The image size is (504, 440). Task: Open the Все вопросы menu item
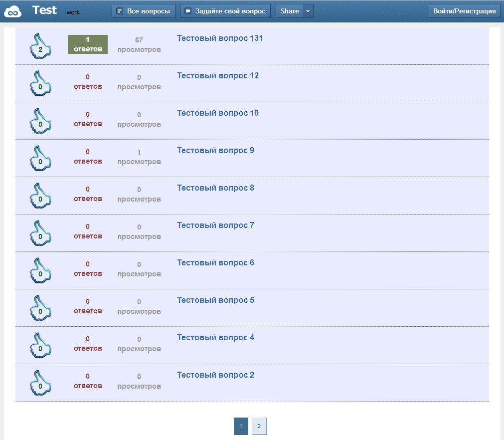pyautogui.click(x=144, y=11)
